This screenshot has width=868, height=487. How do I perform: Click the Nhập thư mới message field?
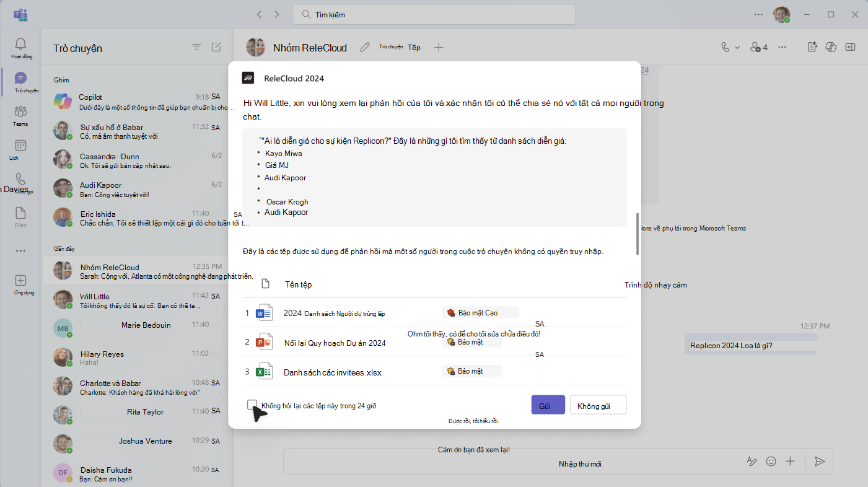pyautogui.click(x=558, y=462)
